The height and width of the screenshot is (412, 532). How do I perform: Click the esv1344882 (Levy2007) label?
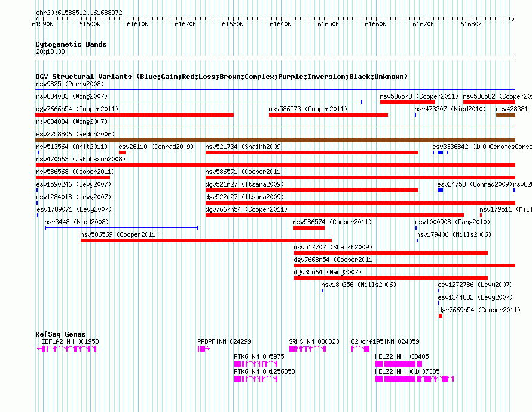[475, 297]
